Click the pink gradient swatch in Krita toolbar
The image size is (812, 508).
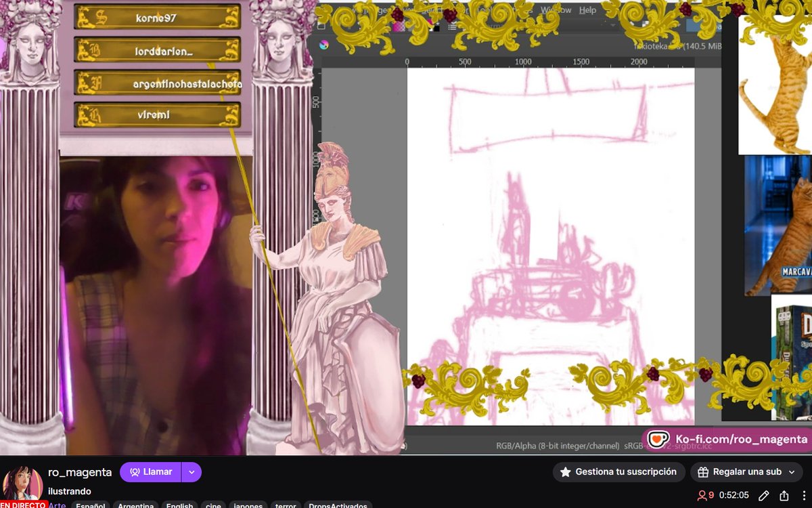[400, 26]
